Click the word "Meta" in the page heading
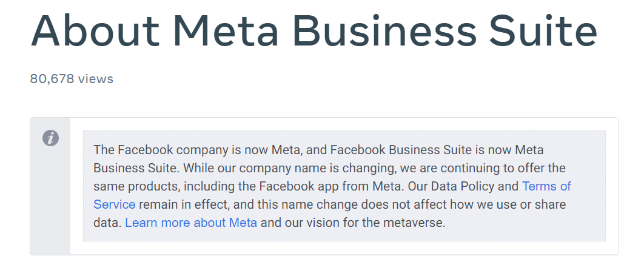This screenshot has height=273, width=644. (x=226, y=31)
